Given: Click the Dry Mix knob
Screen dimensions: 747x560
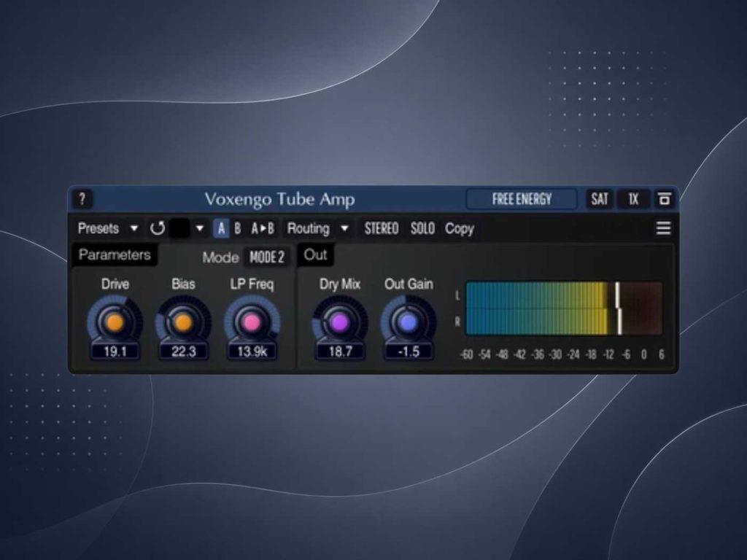Looking at the screenshot, I should click(x=340, y=322).
